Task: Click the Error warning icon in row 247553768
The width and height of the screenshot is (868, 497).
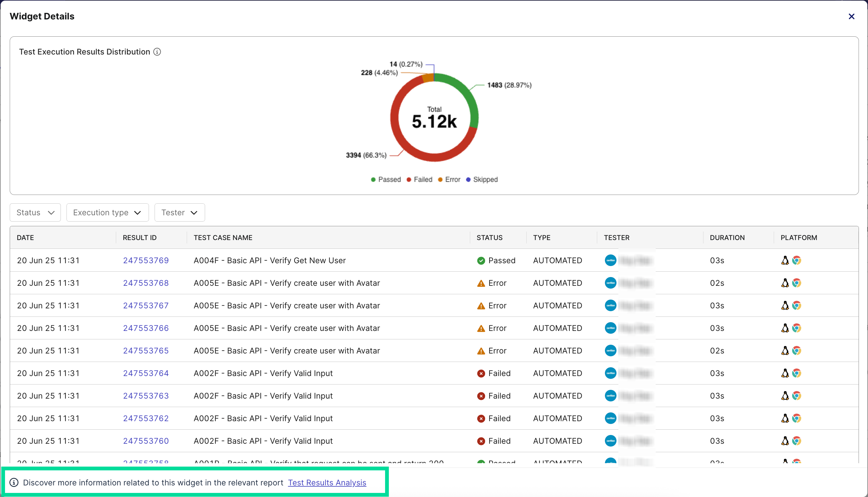Action: point(481,283)
